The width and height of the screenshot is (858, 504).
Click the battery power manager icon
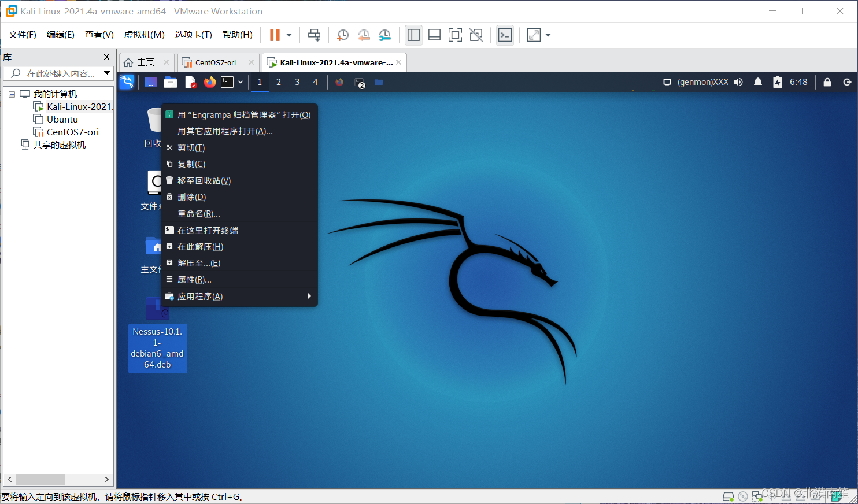[778, 82]
